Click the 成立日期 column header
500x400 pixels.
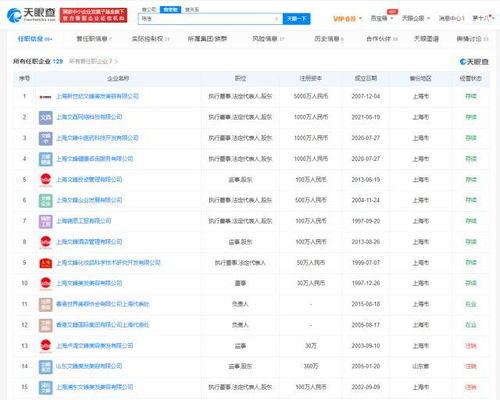(x=366, y=78)
